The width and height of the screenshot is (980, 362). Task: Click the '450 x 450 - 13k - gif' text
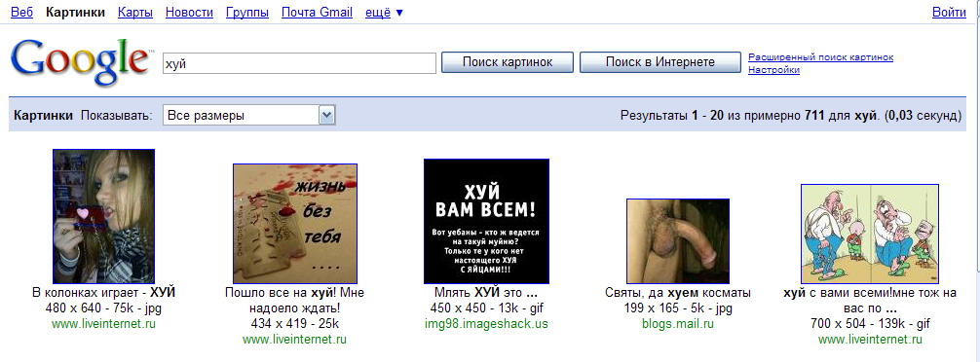tap(486, 308)
